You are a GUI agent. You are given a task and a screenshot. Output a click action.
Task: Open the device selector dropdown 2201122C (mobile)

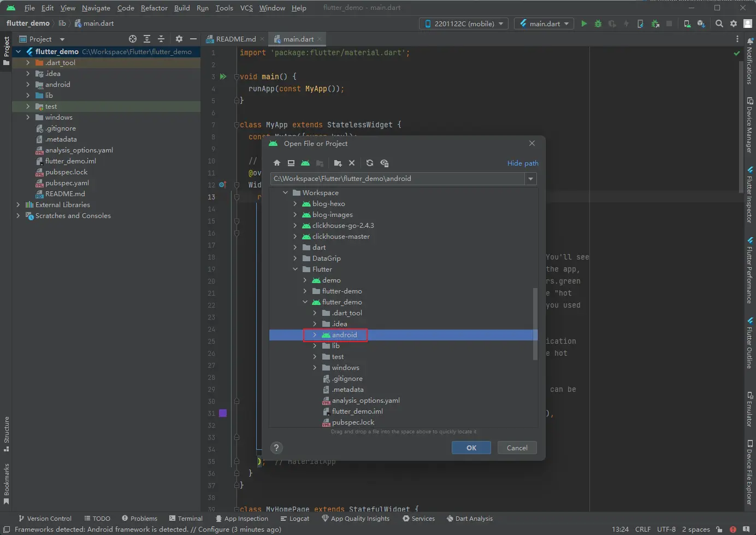[464, 23]
